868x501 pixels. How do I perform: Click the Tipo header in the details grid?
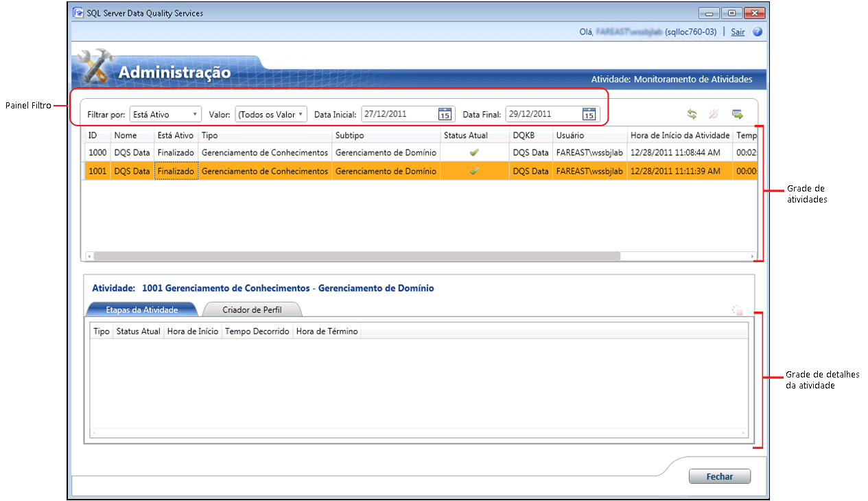(102, 331)
